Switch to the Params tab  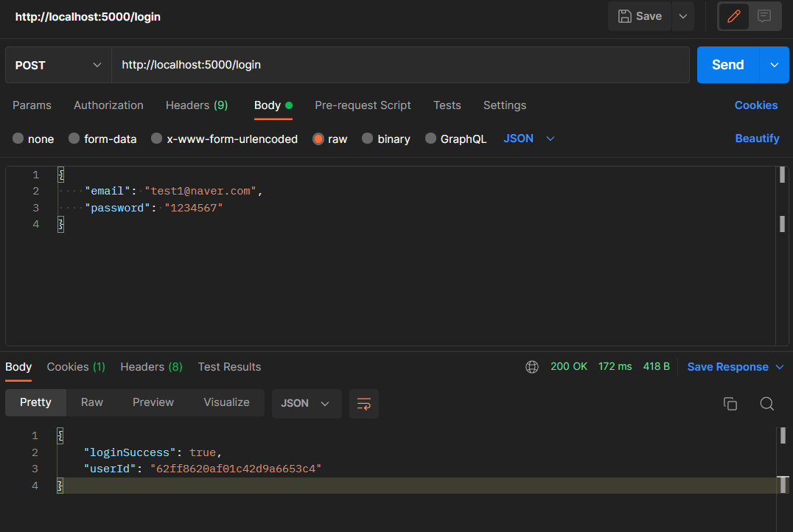point(32,105)
